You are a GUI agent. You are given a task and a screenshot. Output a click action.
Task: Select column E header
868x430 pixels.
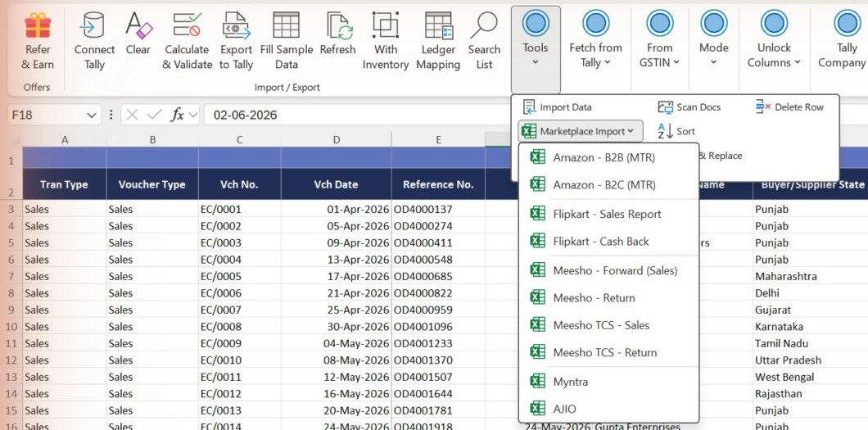pos(438,140)
